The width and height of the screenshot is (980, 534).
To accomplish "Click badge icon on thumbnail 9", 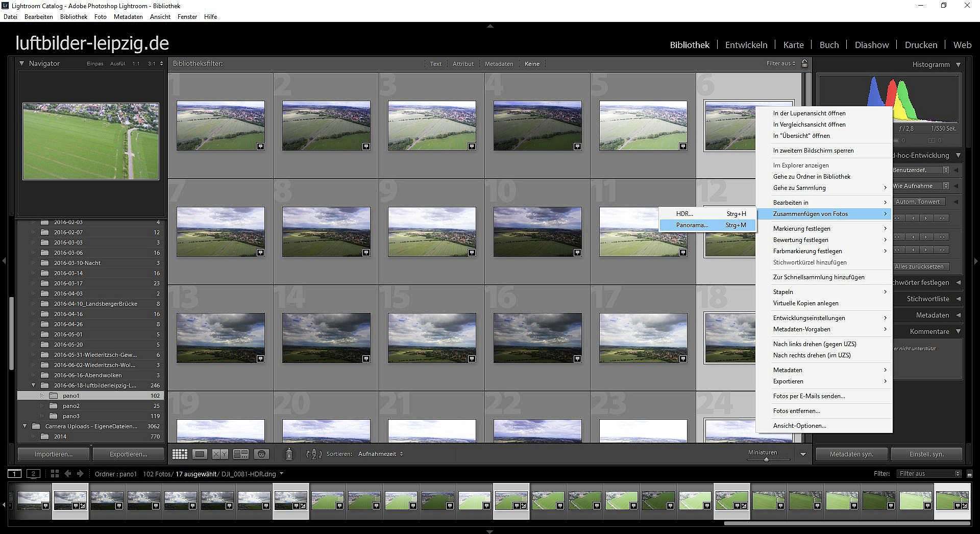I will [x=472, y=252].
